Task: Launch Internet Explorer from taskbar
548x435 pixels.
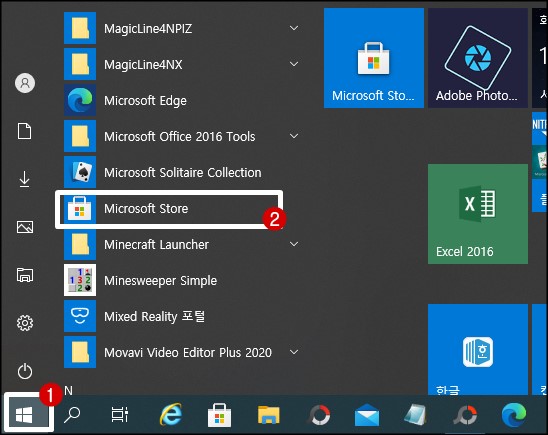Action: click(x=171, y=415)
